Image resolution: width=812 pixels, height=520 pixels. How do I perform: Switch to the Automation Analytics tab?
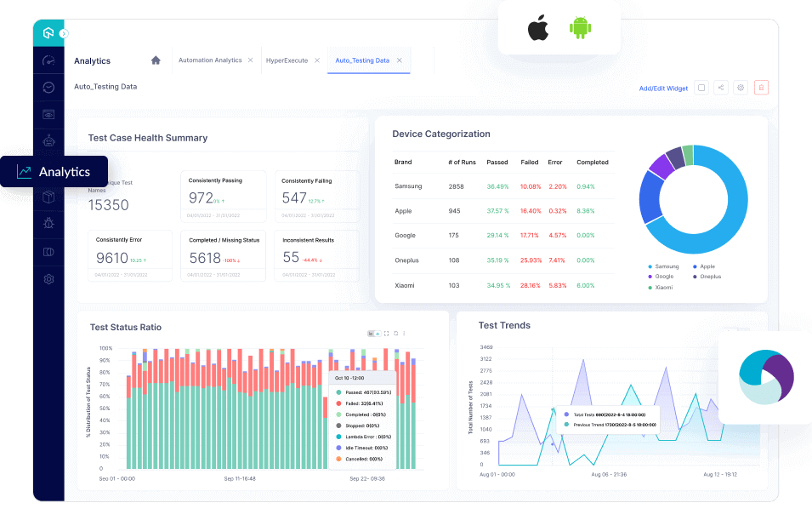[213, 60]
